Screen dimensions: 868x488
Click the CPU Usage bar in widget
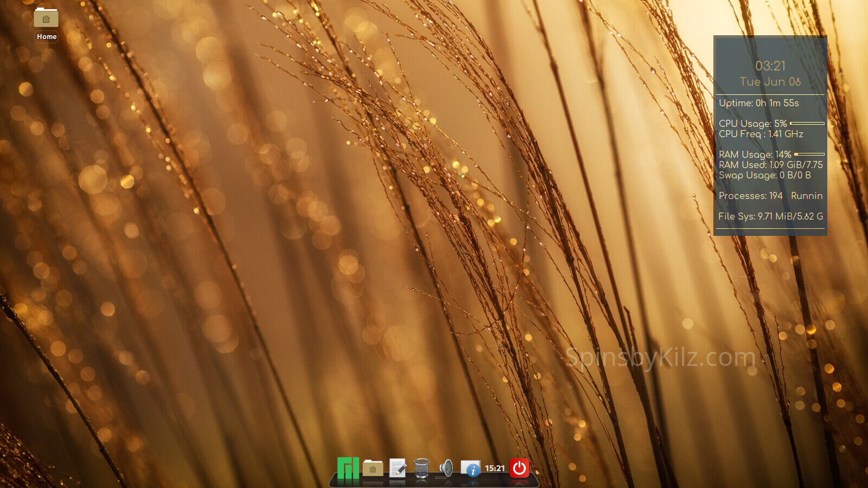807,124
